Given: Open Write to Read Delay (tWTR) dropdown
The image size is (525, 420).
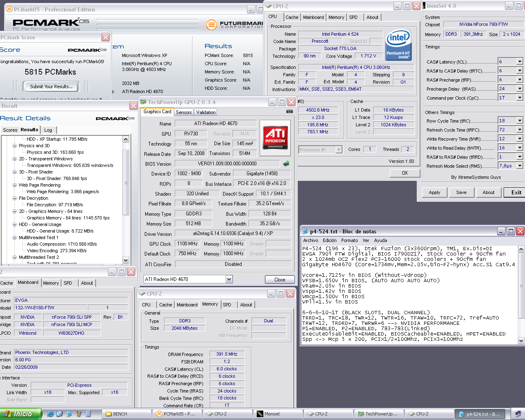Looking at the screenshot, I should pos(520,148).
